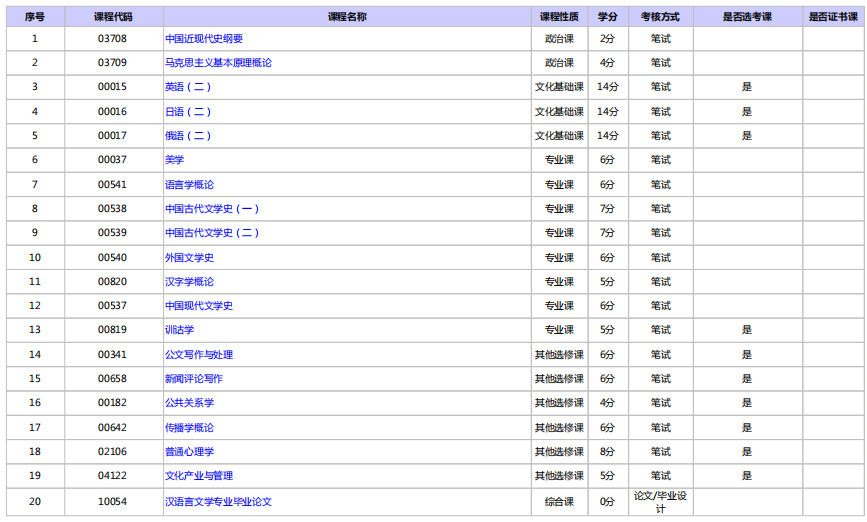The width and height of the screenshot is (867, 522).
Task: Open the 中国古代文学史（一） link
Action: coord(213,209)
